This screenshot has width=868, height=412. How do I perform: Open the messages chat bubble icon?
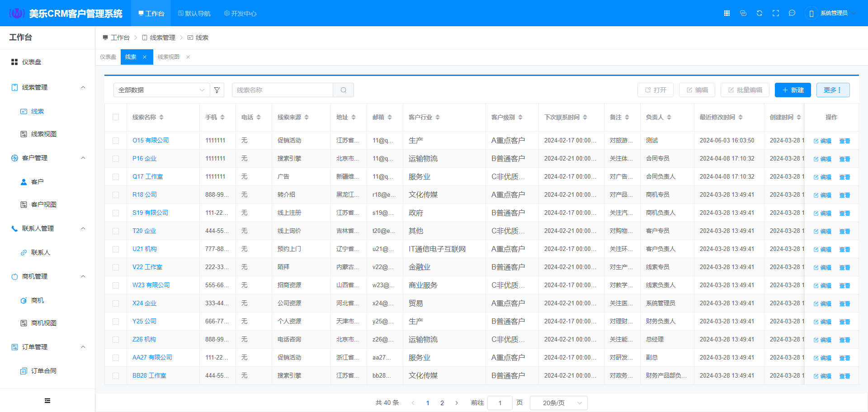click(792, 13)
